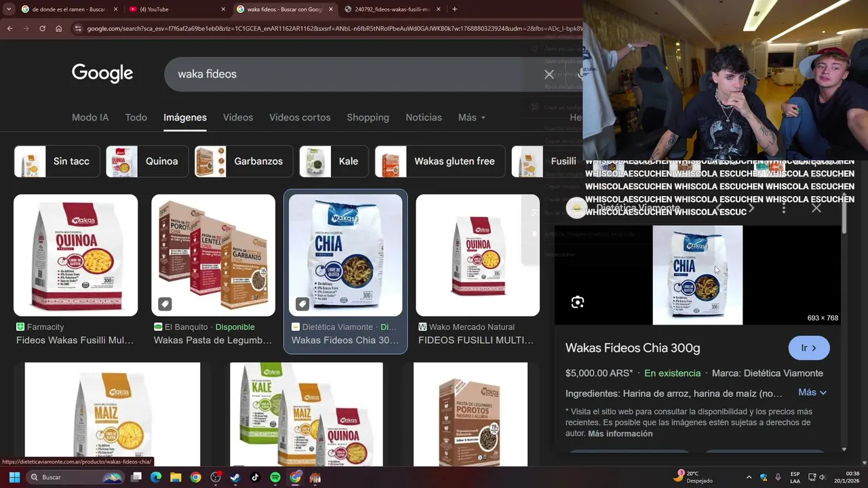Screen dimensions: 868x488
Task: Click the Dietética Viamonte round logo
Action: (576, 208)
